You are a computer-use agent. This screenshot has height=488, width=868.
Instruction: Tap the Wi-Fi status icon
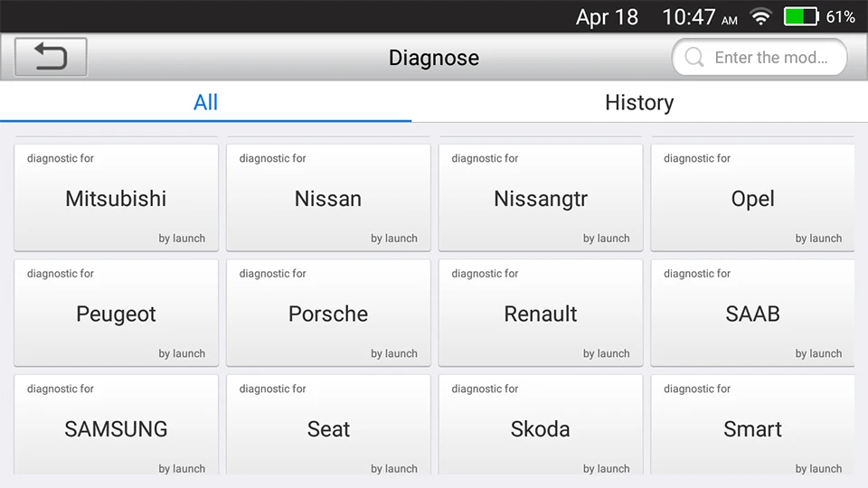click(x=760, y=17)
